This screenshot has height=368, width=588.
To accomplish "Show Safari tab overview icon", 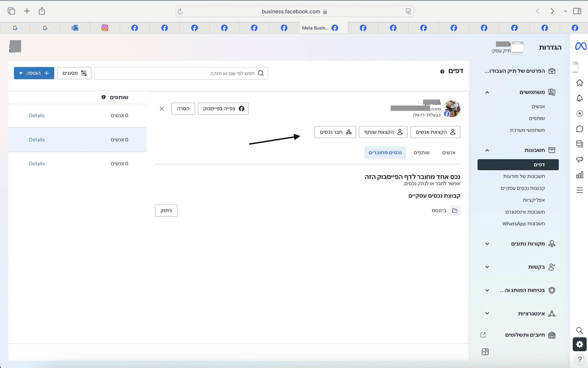I will pyautogui.click(x=11, y=11).
